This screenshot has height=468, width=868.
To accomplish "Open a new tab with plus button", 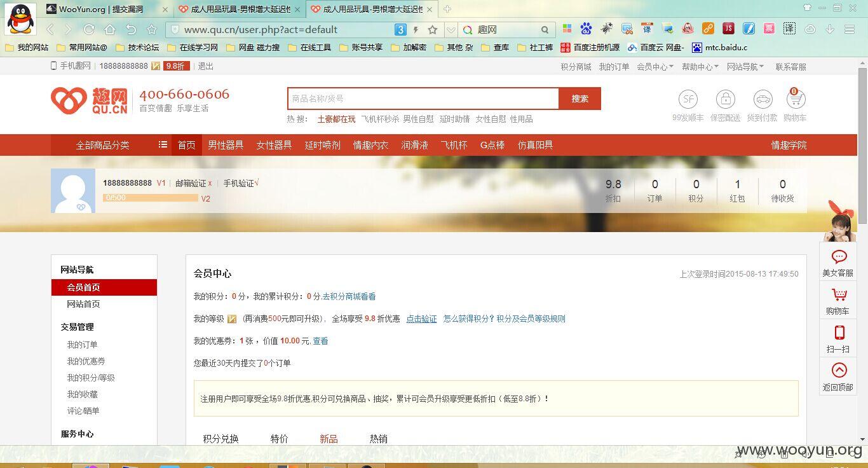I will [x=447, y=9].
